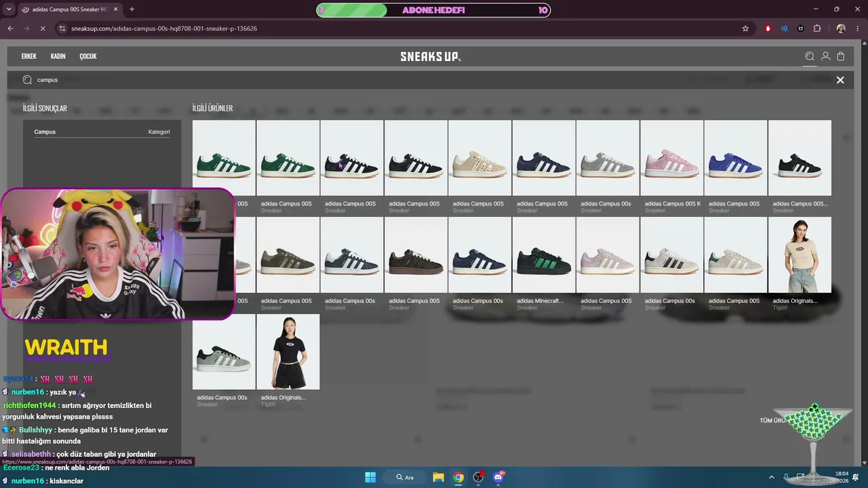Open the shopping bag icon
This screenshot has height=488, width=868.
click(x=841, y=57)
